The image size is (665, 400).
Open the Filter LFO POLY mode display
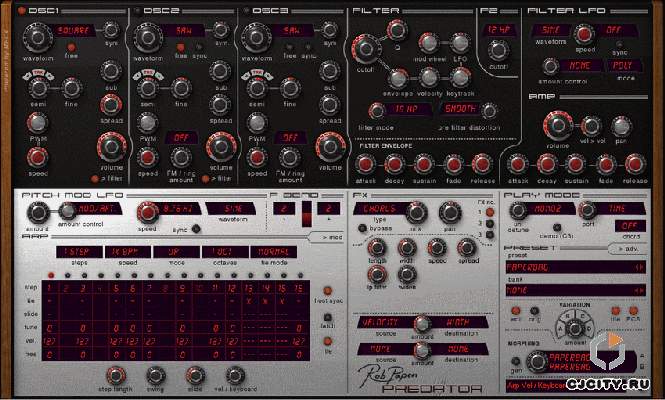[x=623, y=66]
